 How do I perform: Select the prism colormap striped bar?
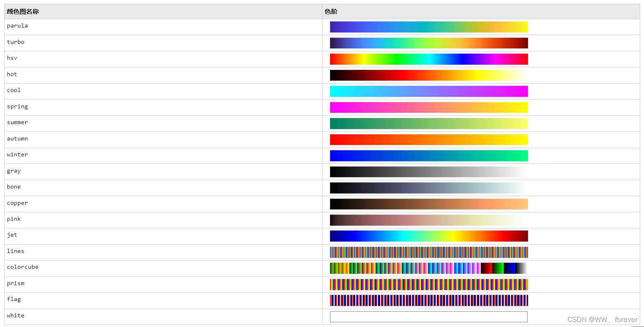click(429, 284)
